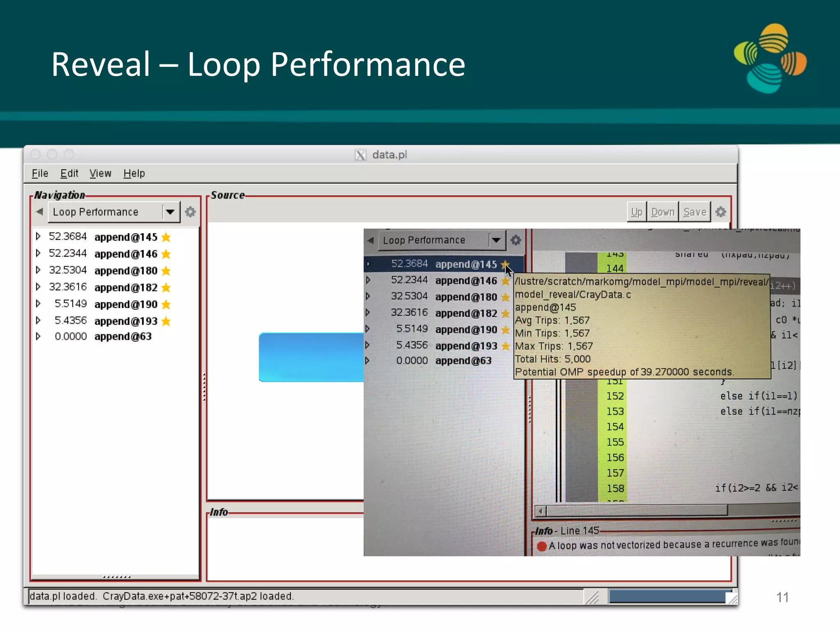Select the append@193 row in Navigation
This screenshot has height=630, width=840.
tap(115, 321)
